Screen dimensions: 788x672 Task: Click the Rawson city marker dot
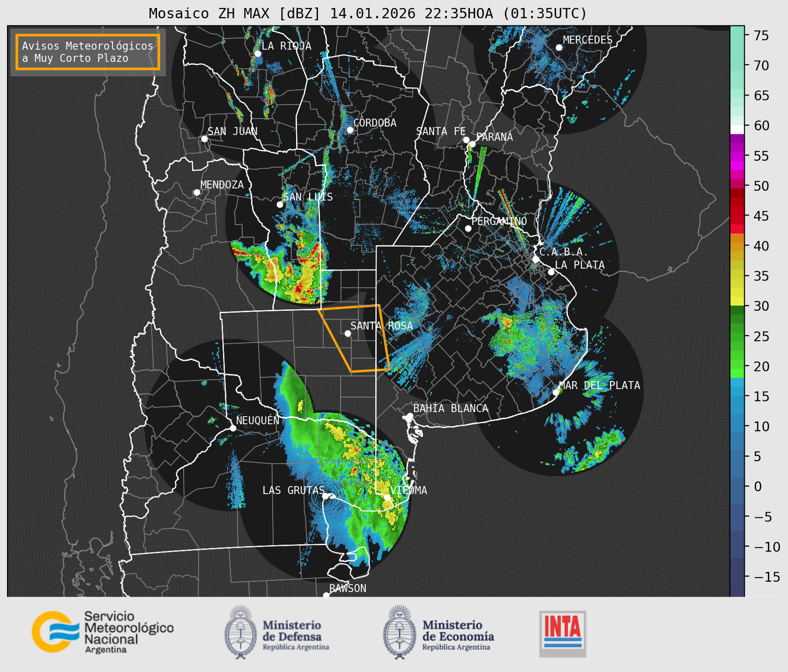326,595
